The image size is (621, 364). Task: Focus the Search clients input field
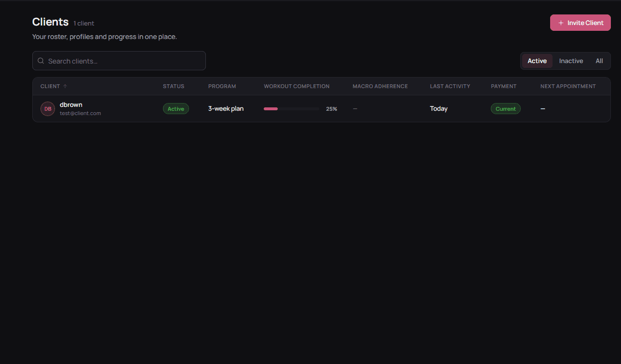click(119, 61)
